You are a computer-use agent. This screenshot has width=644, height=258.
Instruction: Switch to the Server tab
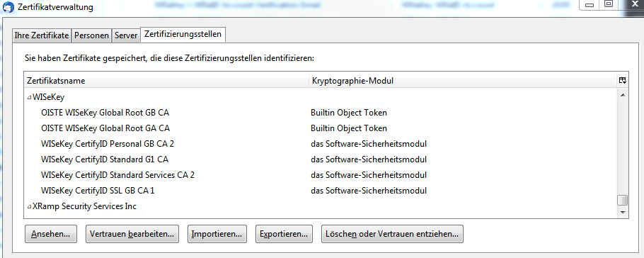(126, 35)
